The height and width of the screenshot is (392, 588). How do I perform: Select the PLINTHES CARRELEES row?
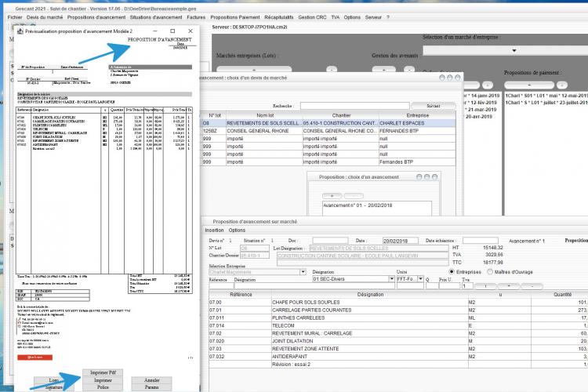click(x=398, y=318)
